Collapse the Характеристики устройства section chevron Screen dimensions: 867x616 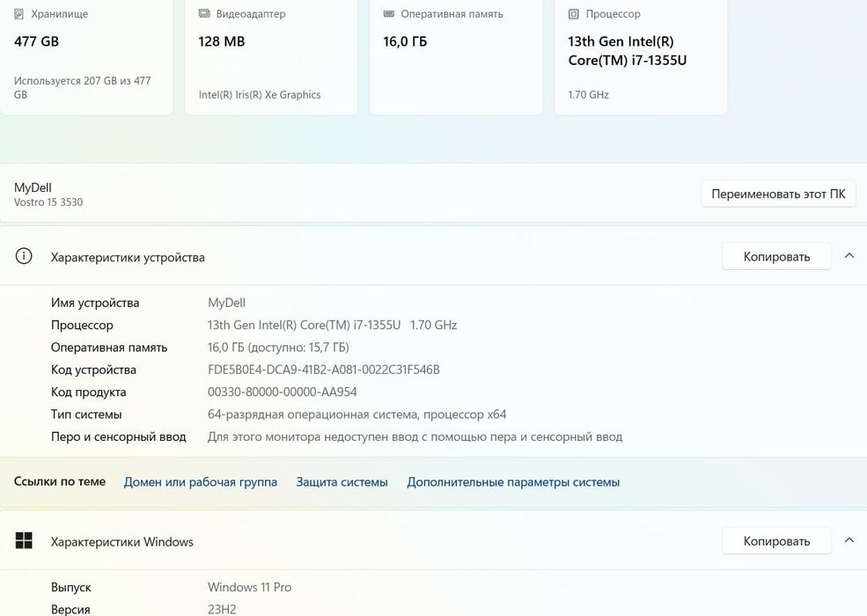pos(849,256)
